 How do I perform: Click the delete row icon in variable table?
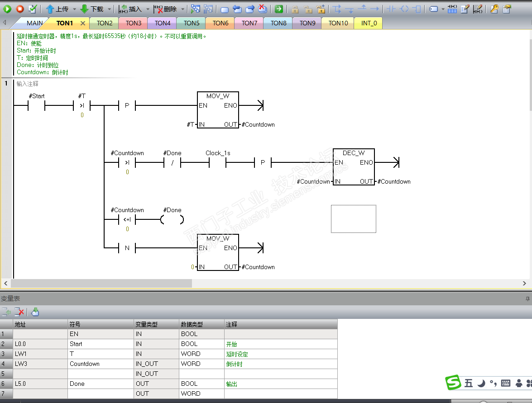point(19,312)
